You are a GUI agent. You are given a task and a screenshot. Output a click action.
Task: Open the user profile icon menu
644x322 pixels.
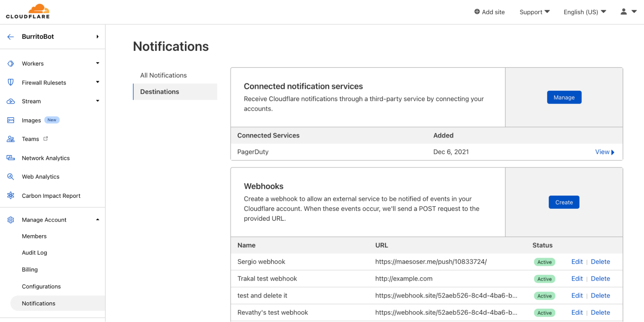(x=624, y=12)
